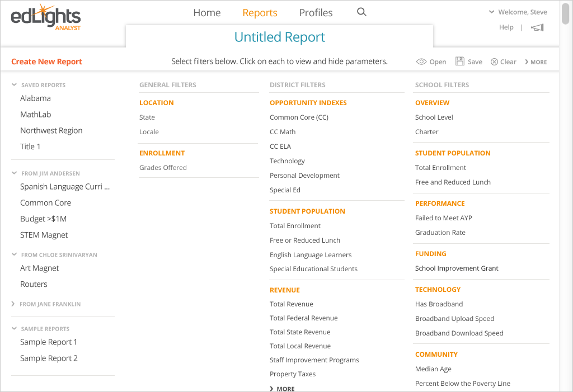Select the Locale filter
The width and height of the screenshot is (573, 392).
pyautogui.click(x=149, y=132)
